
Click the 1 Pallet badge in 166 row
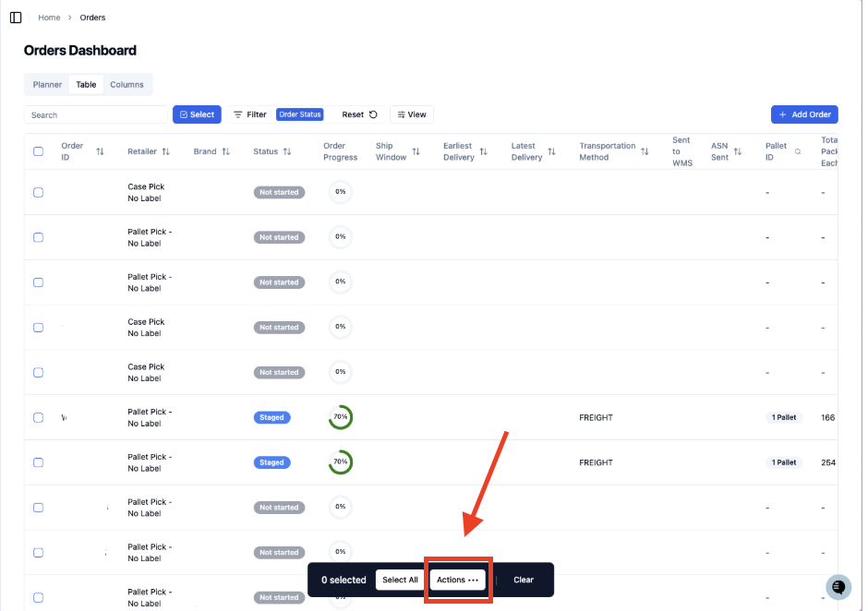coord(784,418)
